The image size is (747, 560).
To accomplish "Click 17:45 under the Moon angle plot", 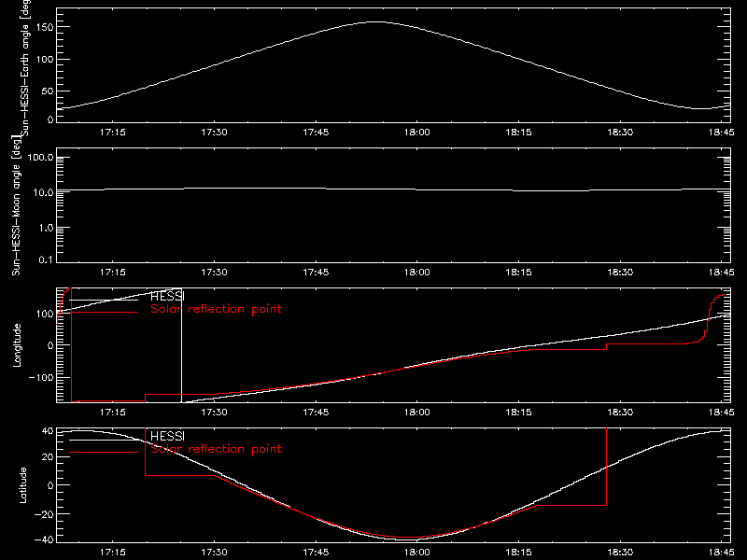I will pyautogui.click(x=316, y=273).
